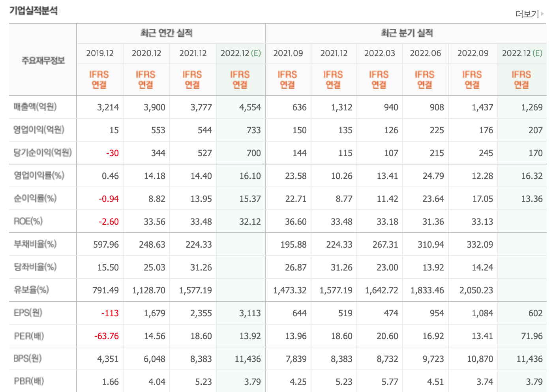Click the red -63.76 PER value
Viewport: 555px width, 392px height.
[x=107, y=336]
